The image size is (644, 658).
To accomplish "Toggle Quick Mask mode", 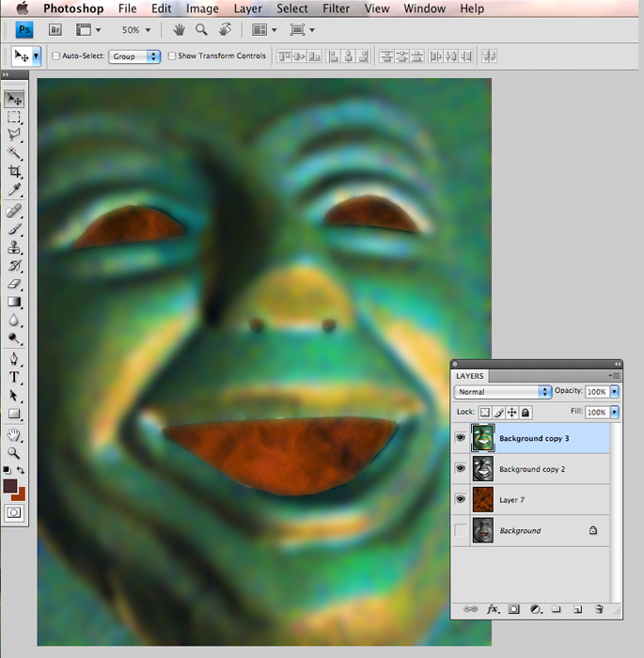I will tap(14, 512).
